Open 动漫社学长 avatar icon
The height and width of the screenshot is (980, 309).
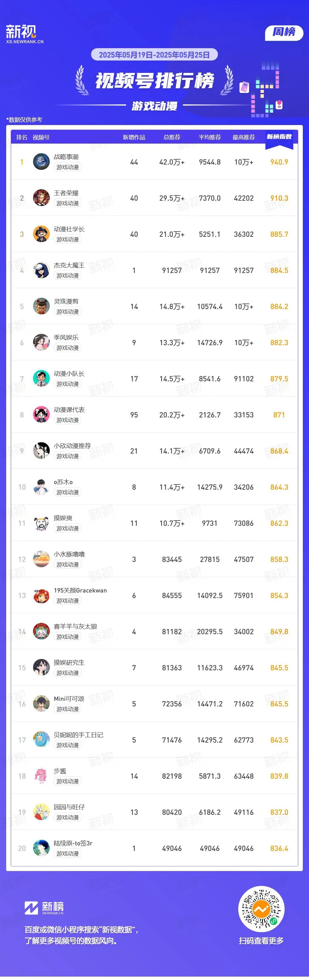[x=41, y=234]
